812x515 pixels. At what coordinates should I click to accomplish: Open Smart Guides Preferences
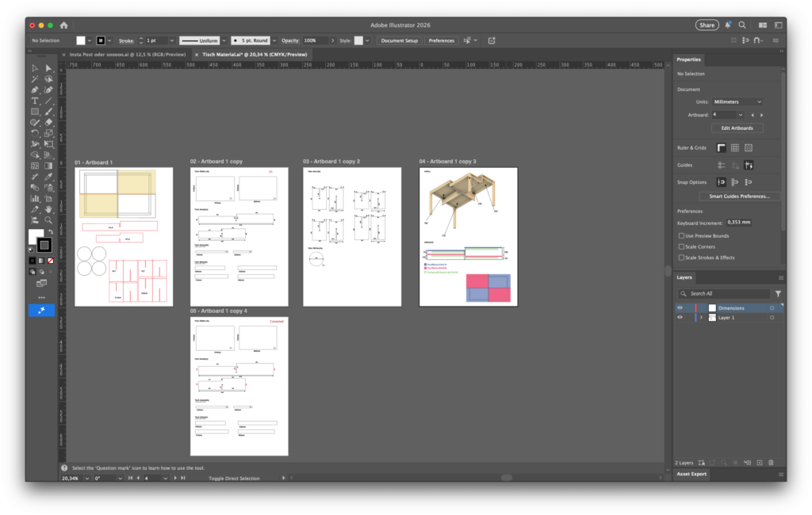(x=740, y=196)
